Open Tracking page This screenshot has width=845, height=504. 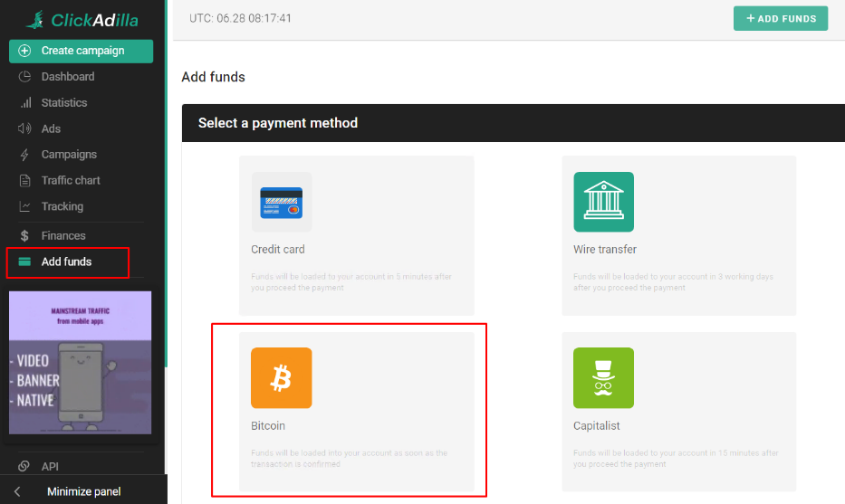(62, 206)
